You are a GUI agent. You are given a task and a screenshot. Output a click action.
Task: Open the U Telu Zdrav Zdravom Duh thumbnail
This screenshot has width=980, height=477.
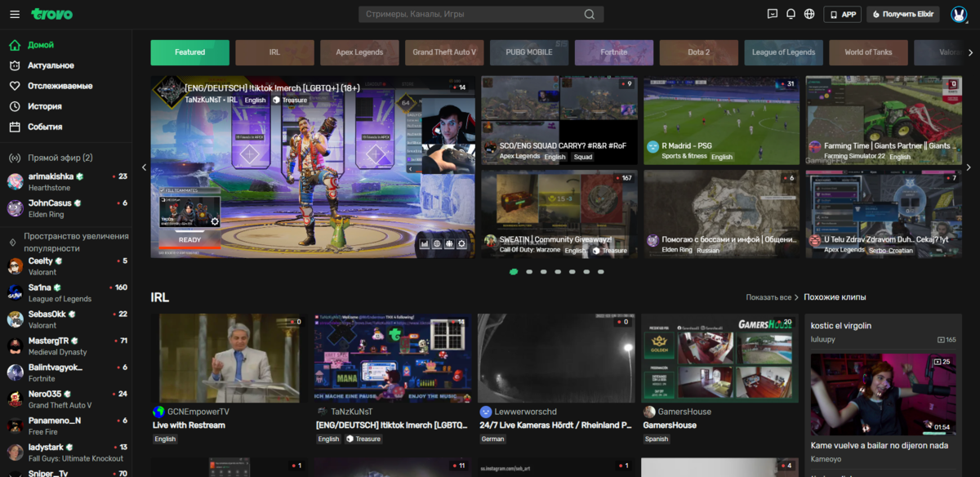pyautogui.click(x=884, y=214)
